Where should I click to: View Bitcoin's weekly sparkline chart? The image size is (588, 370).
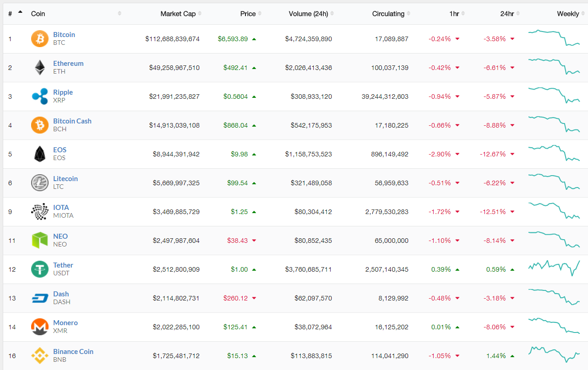point(554,38)
